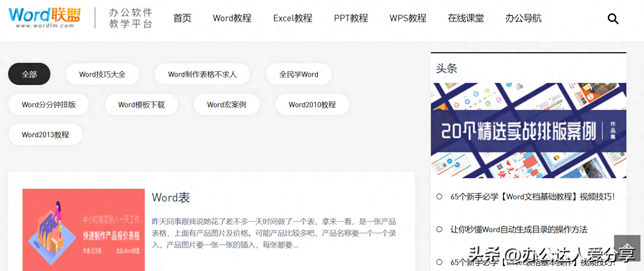The width and height of the screenshot is (644, 271).
Task: Open the Word教程 navigation item
Action: 232,18
